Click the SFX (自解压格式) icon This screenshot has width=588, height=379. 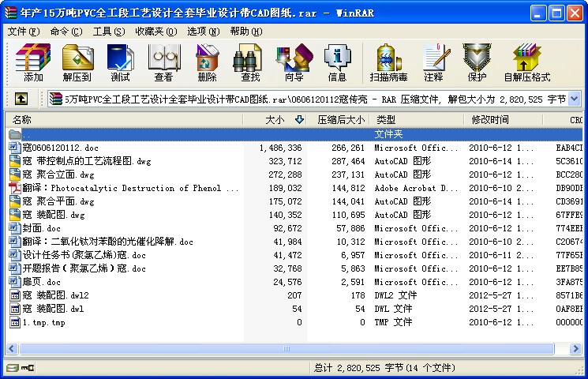(x=526, y=62)
